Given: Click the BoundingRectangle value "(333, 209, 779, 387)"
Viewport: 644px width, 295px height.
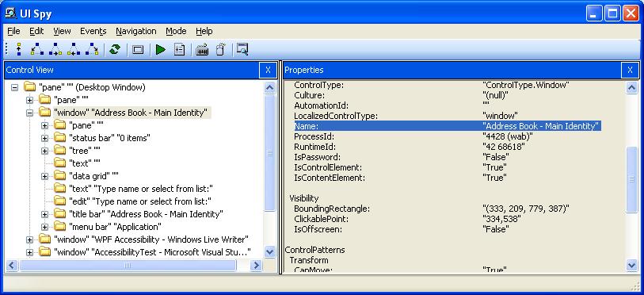Looking at the screenshot, I should (x=526, y=209).
